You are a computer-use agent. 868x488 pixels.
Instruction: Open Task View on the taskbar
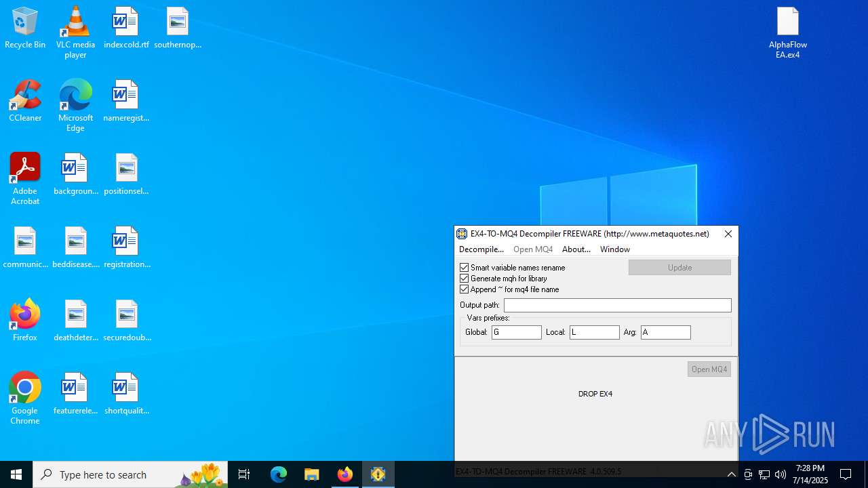pos(244,474)
